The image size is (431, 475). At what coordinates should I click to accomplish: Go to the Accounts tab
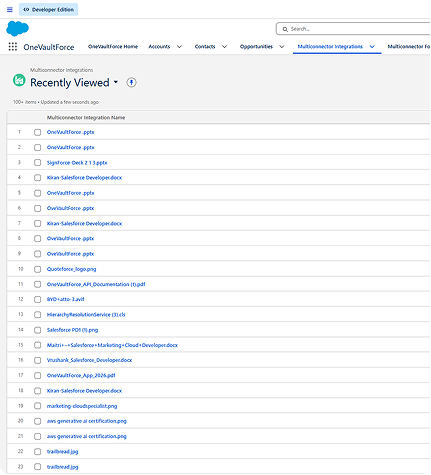pyautogui.click(x=159, y=47)
